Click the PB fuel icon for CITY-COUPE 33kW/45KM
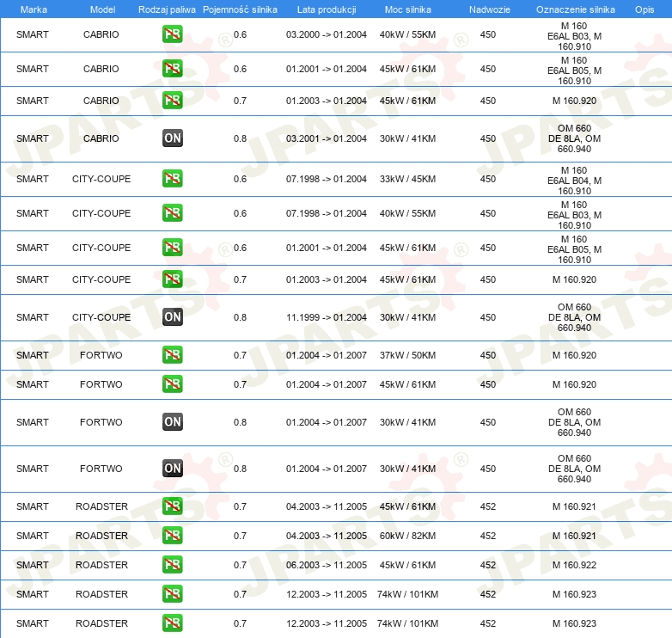The height and width of the screenshot is (638, 672). [x=172, y=179]
